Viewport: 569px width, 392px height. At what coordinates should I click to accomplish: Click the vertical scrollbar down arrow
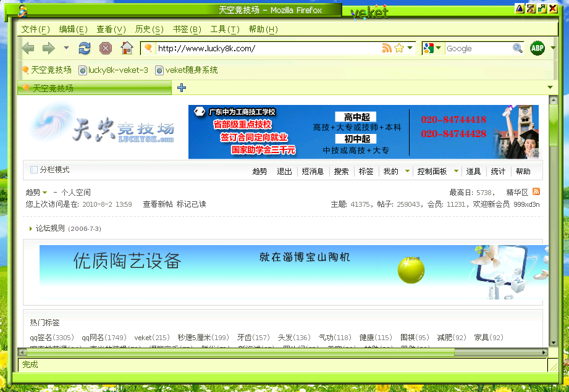(553, 343)
